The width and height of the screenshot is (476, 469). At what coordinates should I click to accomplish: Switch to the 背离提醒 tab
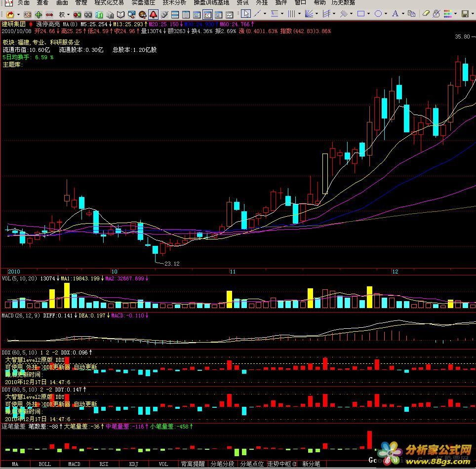[193, 464]
